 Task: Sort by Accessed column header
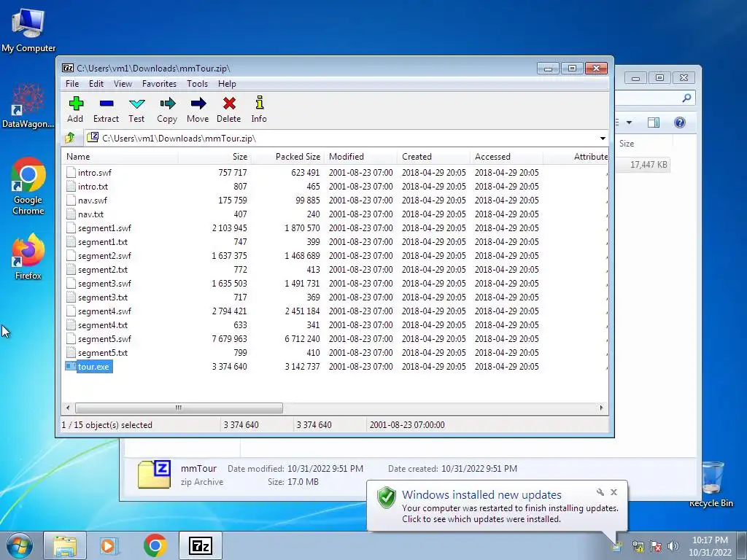coord(506,157)
